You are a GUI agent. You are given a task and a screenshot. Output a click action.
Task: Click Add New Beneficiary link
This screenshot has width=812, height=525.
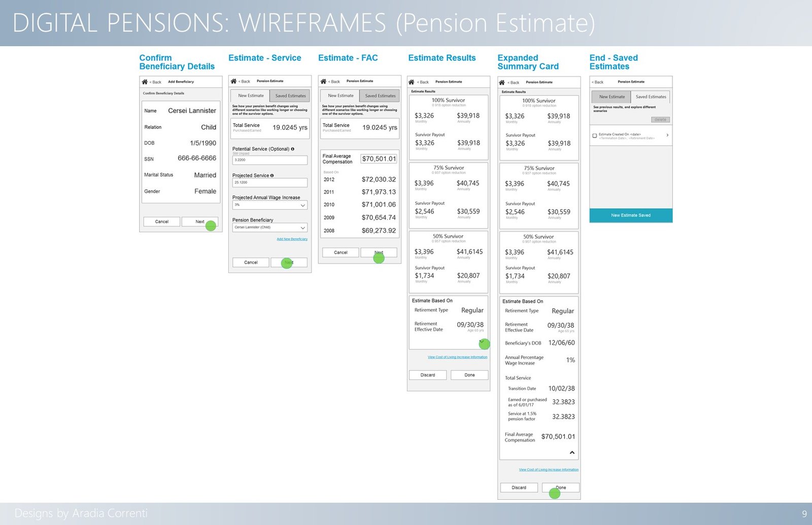coord(292,239)
